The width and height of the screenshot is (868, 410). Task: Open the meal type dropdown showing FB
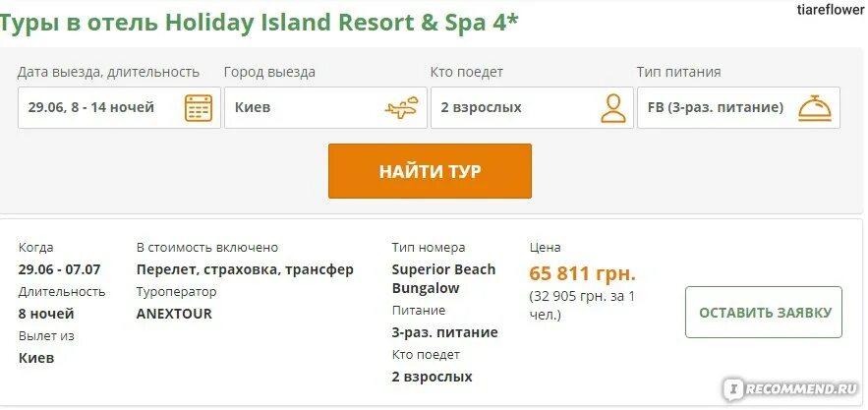[x=738, y=107]
